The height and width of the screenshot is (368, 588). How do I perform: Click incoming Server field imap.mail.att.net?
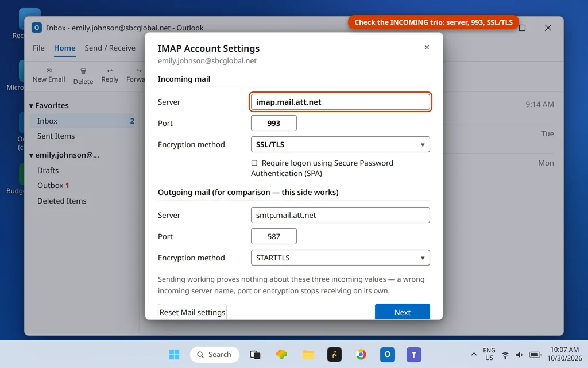pos(340,102)
